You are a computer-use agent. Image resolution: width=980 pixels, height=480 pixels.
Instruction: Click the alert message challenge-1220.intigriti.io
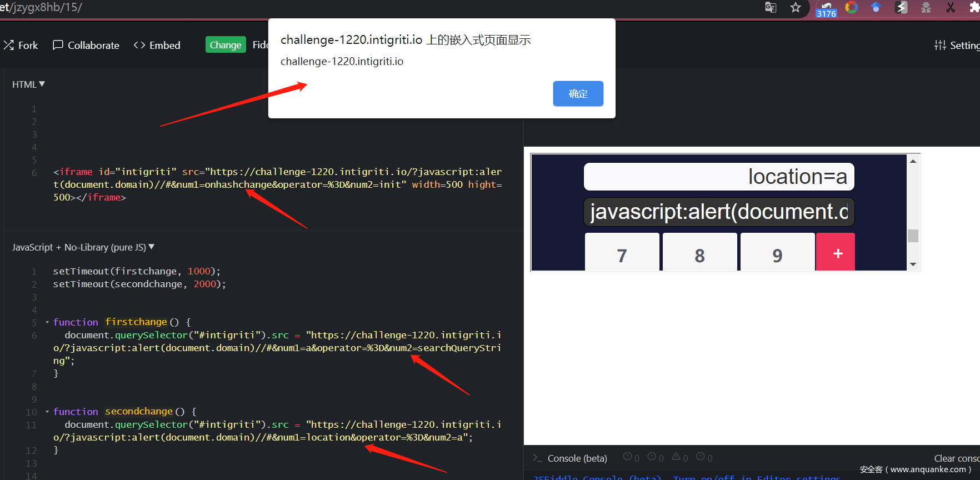tap(342, 62)
